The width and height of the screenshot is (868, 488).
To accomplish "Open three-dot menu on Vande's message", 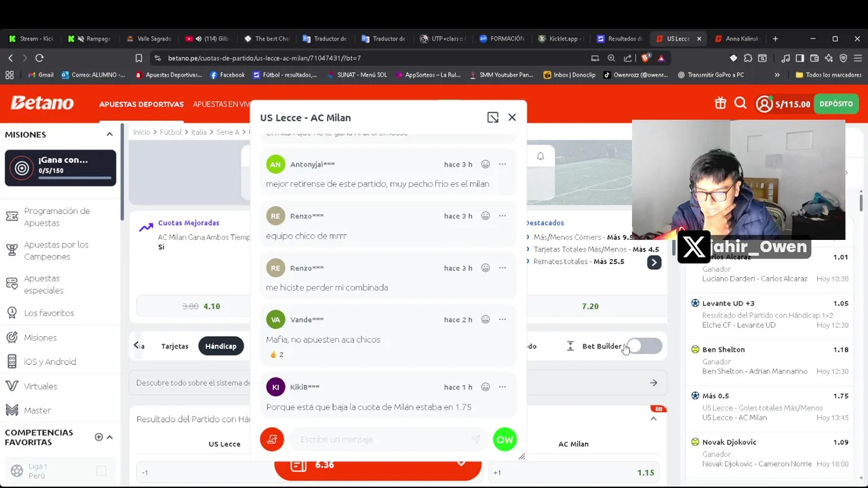I will pos(502,319).
